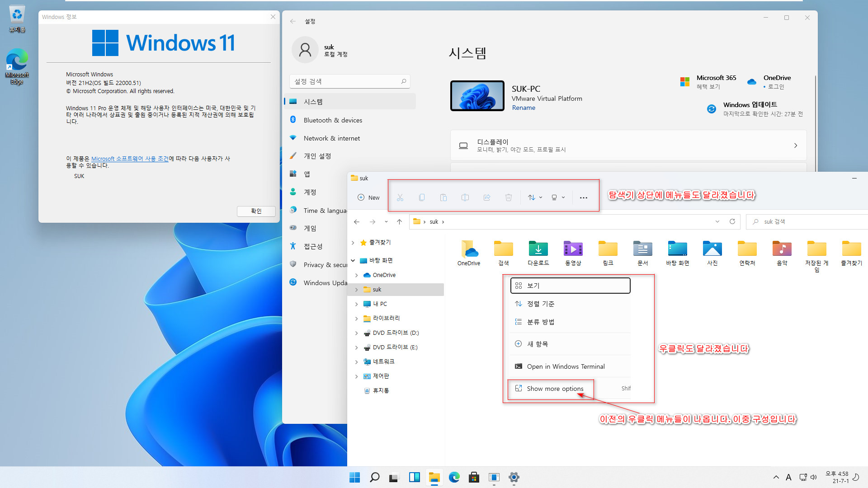Open Windows 업데이트 status tile
Screen dimensions: 868x488
755,109
